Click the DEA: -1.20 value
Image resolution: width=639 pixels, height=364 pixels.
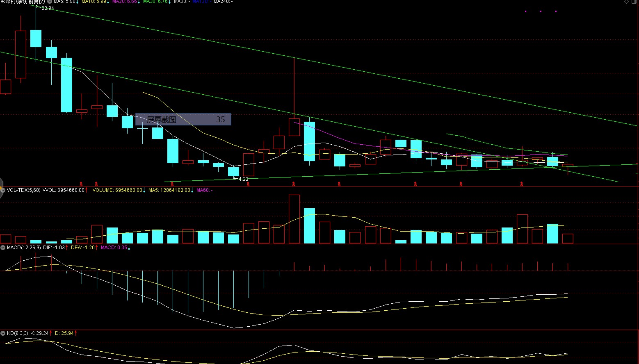(83, 248)
